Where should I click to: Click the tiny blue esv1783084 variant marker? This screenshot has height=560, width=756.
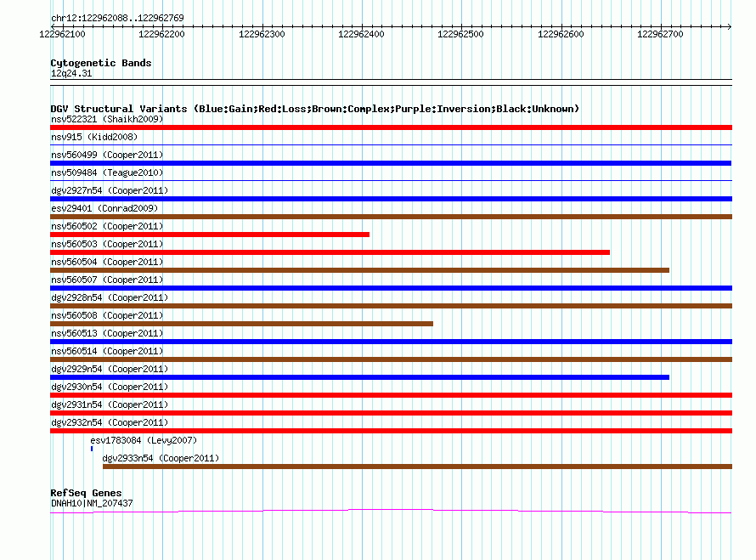click(92, 449)
